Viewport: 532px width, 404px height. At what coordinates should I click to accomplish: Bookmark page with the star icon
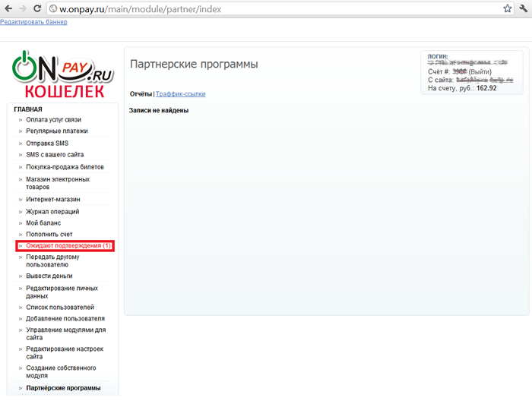point(507,8)
